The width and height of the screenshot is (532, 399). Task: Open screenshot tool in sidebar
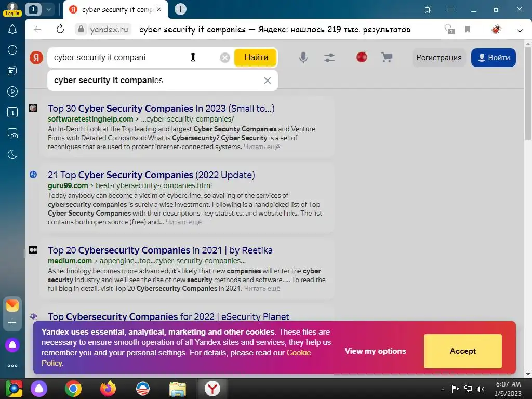(x=12, y=134)
